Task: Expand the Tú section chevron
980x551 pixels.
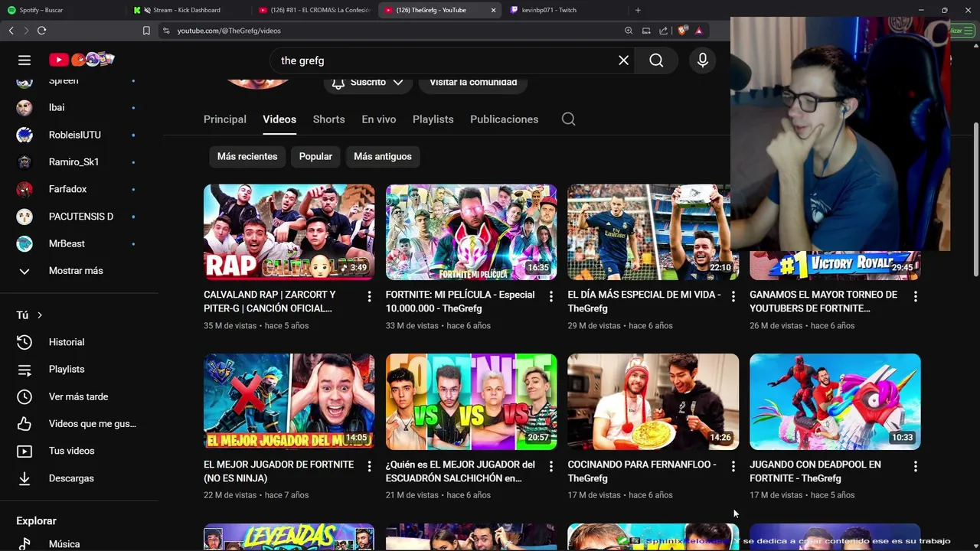Action: click(x=40, y=315)
